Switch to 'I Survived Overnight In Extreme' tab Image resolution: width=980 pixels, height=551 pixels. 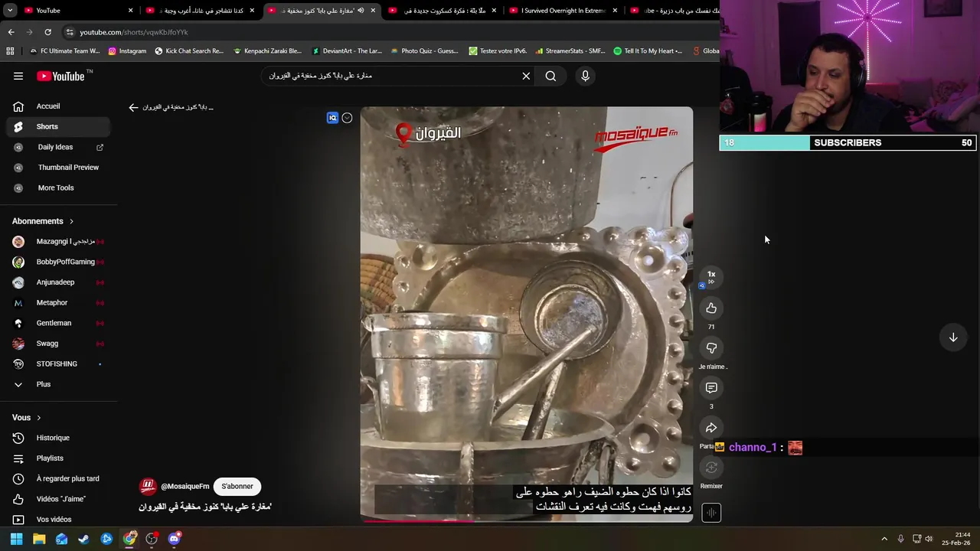coord(563,11)
